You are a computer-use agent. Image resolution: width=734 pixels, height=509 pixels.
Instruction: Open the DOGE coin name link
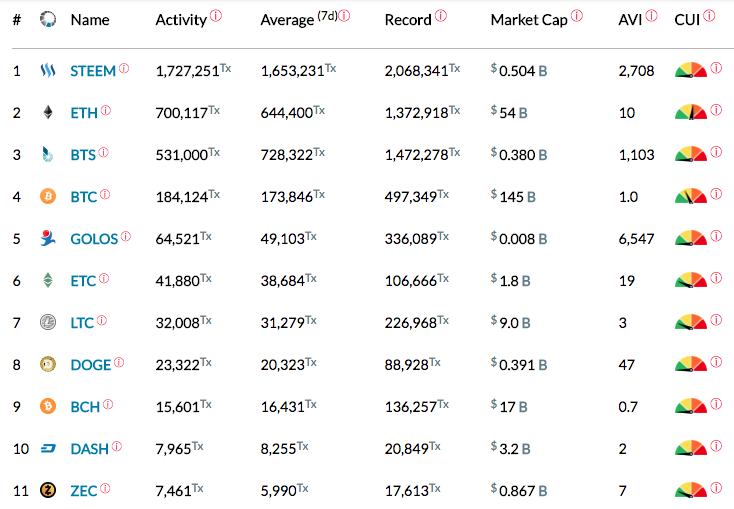point(91,365)
